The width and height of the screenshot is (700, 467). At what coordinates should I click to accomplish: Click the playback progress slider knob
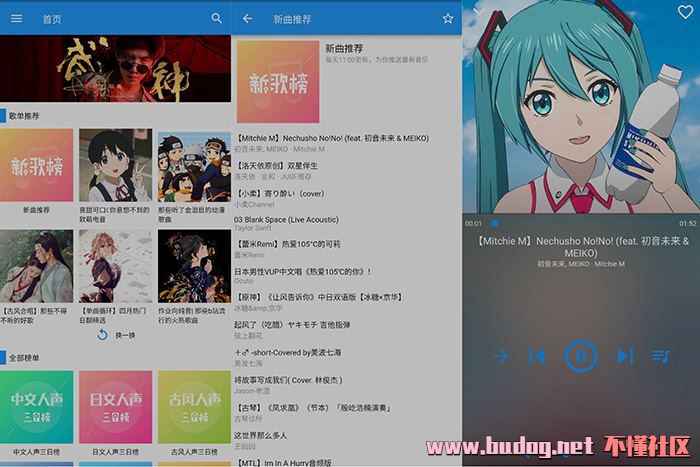tap(495, 223)
